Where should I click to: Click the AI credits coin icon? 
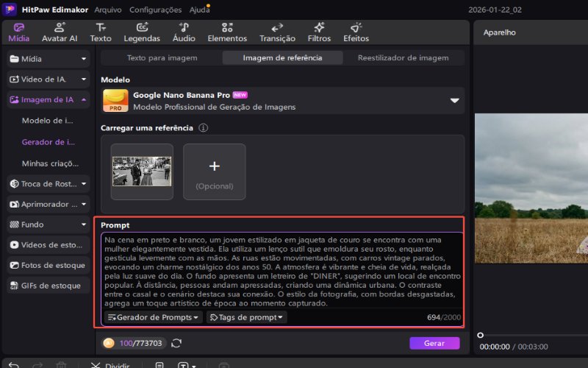[x=109, y=343]
